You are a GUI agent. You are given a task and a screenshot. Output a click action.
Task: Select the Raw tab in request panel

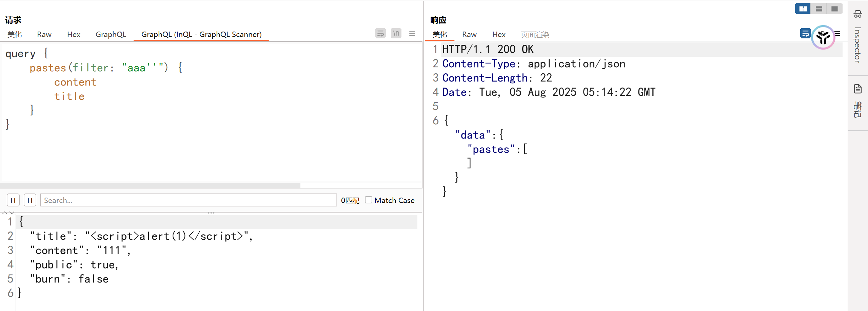click(44, 34)
